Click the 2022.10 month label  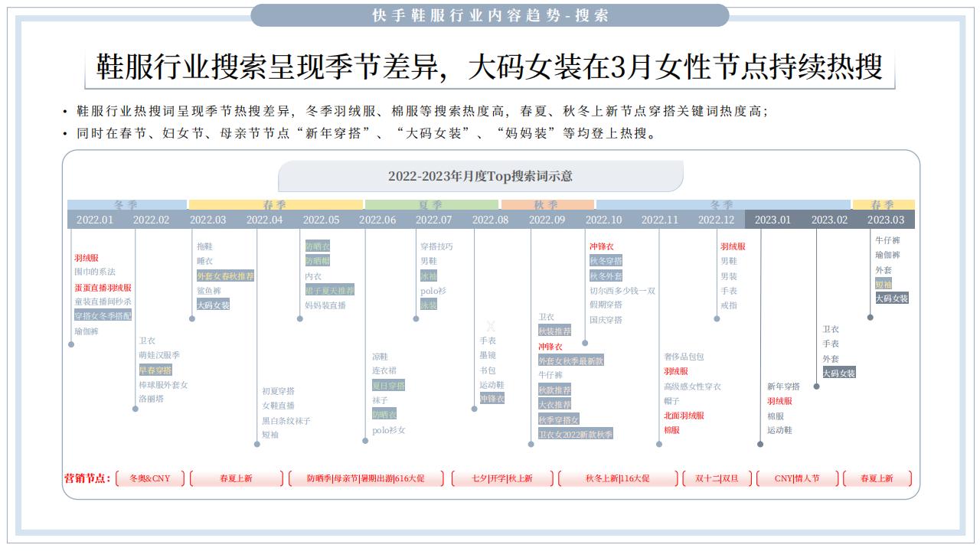click(604, 220)
